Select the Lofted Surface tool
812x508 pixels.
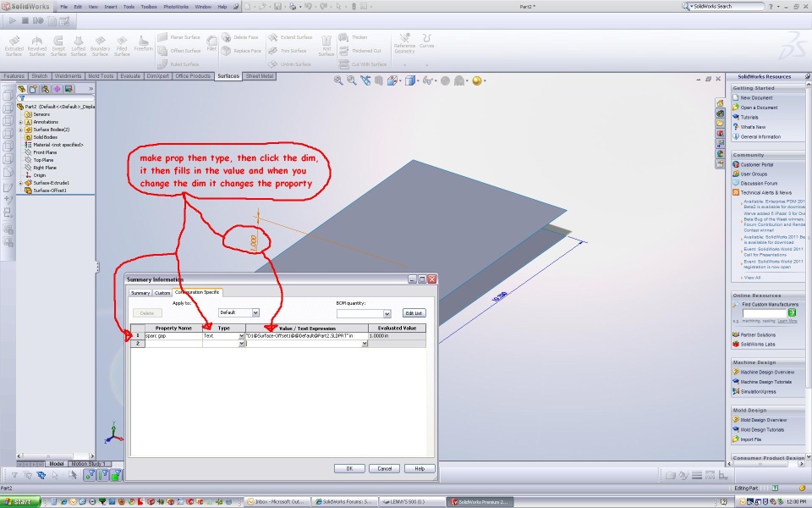point(79,46)
